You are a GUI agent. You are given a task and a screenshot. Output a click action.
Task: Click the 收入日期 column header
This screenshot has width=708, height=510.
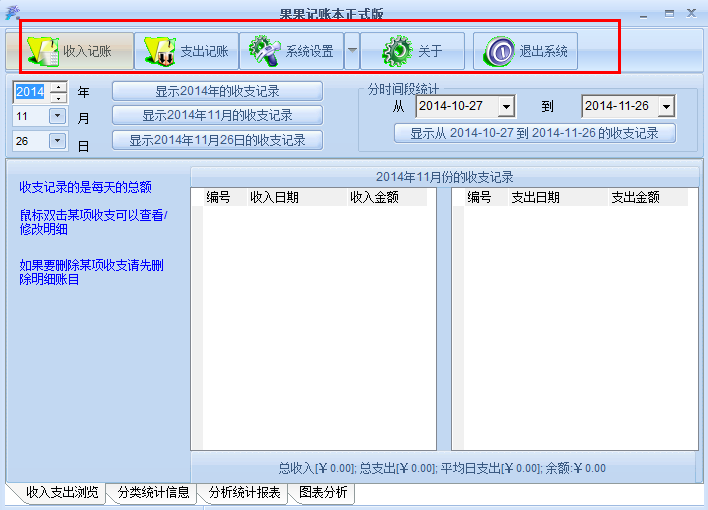(297, 197)
